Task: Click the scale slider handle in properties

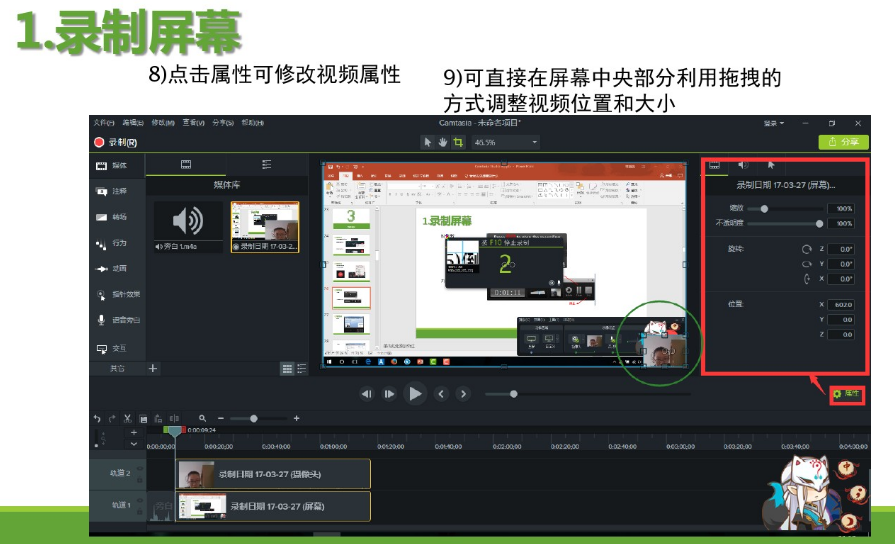Action: pos(764,209)
